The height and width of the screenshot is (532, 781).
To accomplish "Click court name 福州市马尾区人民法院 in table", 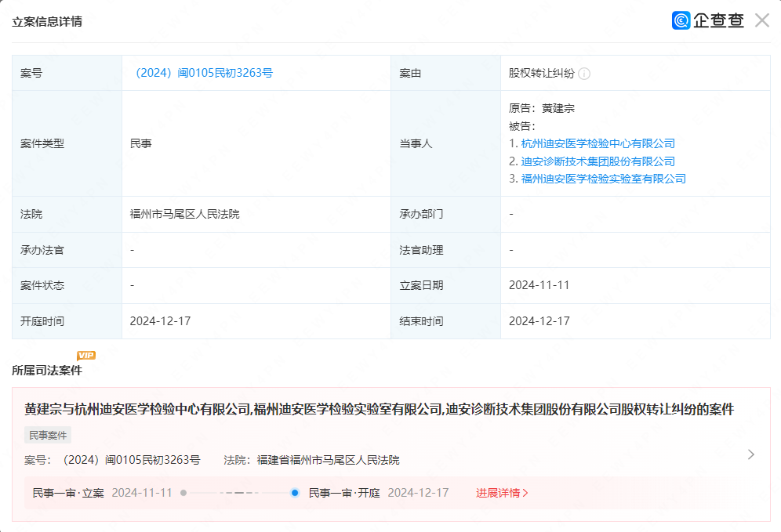I will point(184,214).
